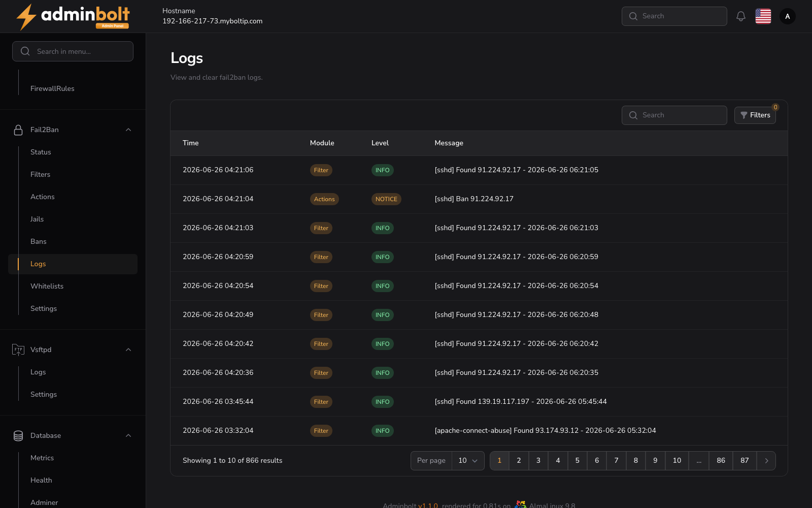
Task: Jump to last page 87
Action: point(745,461)
